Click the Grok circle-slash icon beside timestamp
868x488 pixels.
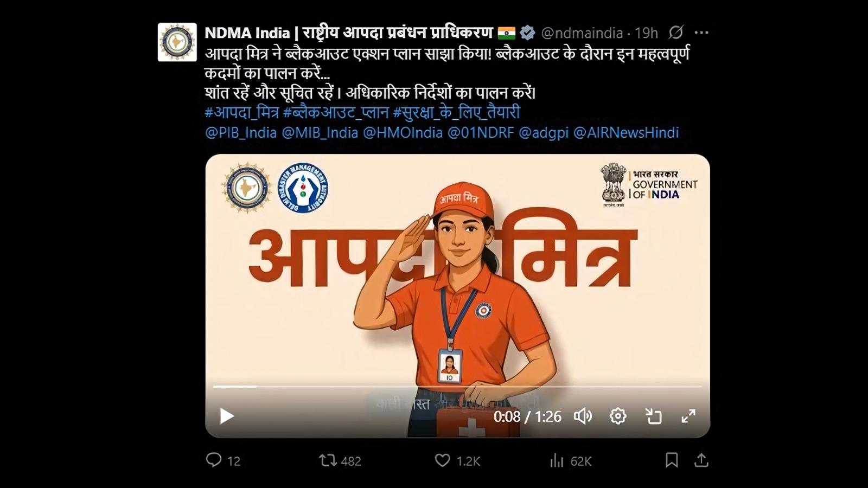click(x=675, y=33)
